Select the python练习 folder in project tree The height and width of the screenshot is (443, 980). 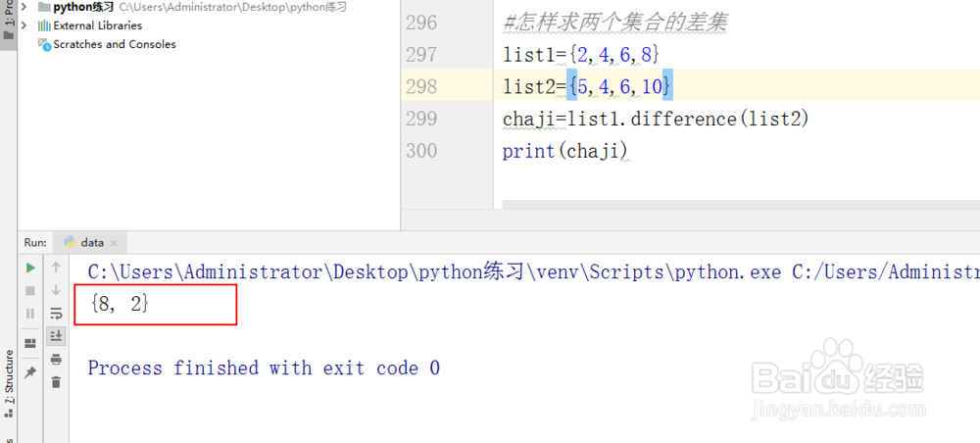83,7
